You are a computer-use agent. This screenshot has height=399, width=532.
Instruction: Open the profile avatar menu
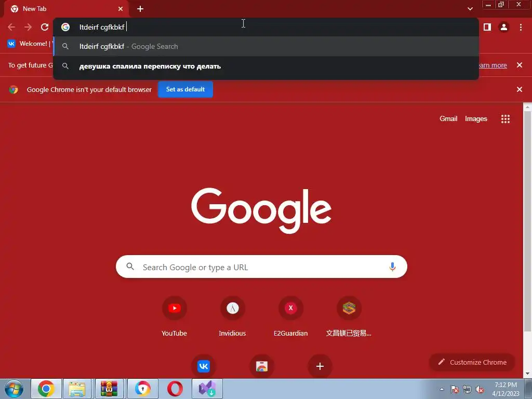tap(504, 27)
